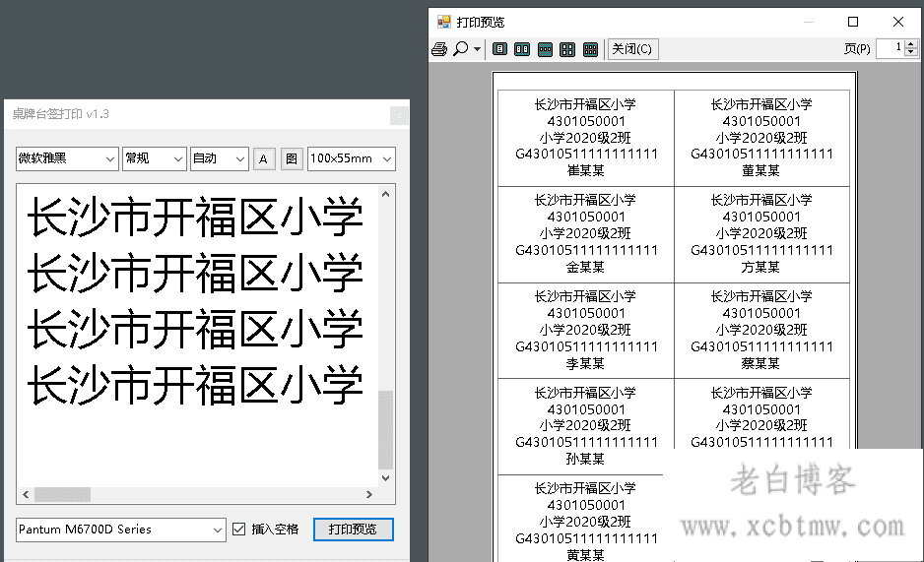Open the Pantum M6700D Series printer dropdown

tap(121, 530)
